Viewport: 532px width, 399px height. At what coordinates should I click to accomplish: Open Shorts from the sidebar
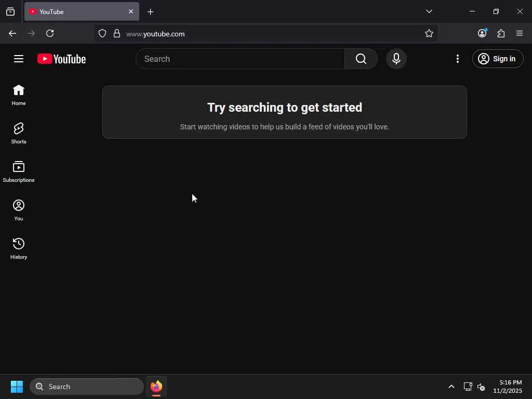click(x=19, y=134)
